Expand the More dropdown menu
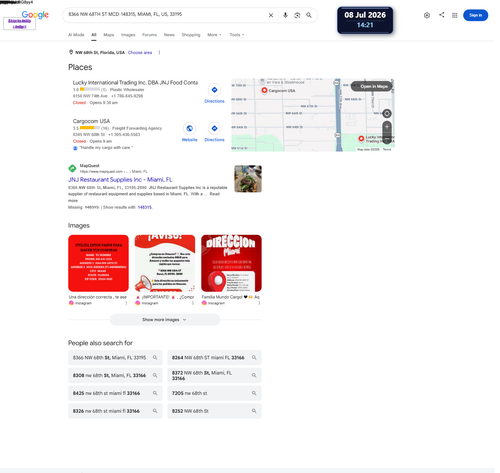Screen dimensions: 500x473 click(214, 35)
